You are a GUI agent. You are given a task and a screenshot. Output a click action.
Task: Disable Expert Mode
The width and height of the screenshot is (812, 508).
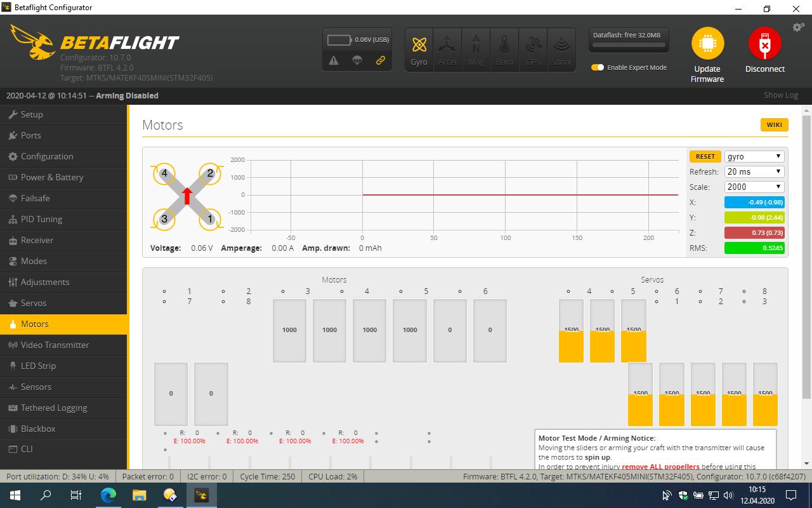pyautogui.click(x=597, y=67)
